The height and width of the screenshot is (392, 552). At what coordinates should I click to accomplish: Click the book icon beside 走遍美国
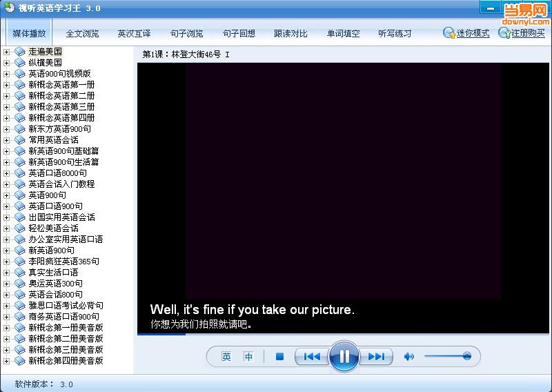(20, 52)
